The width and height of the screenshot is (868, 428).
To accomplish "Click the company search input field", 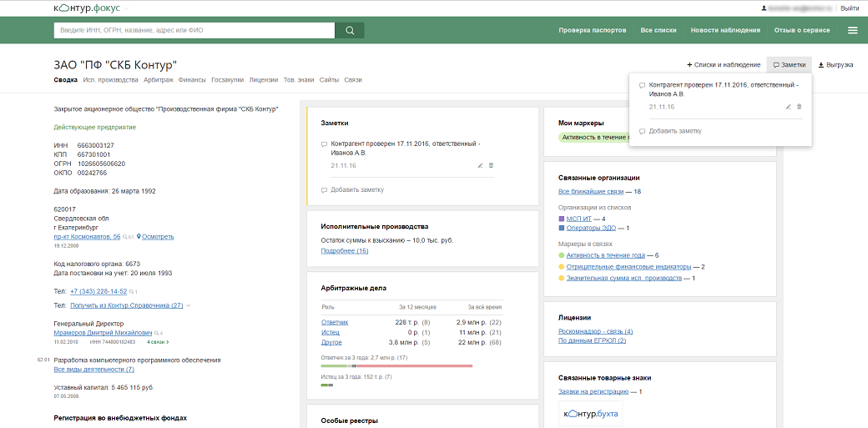I will [x=194, y=31].
